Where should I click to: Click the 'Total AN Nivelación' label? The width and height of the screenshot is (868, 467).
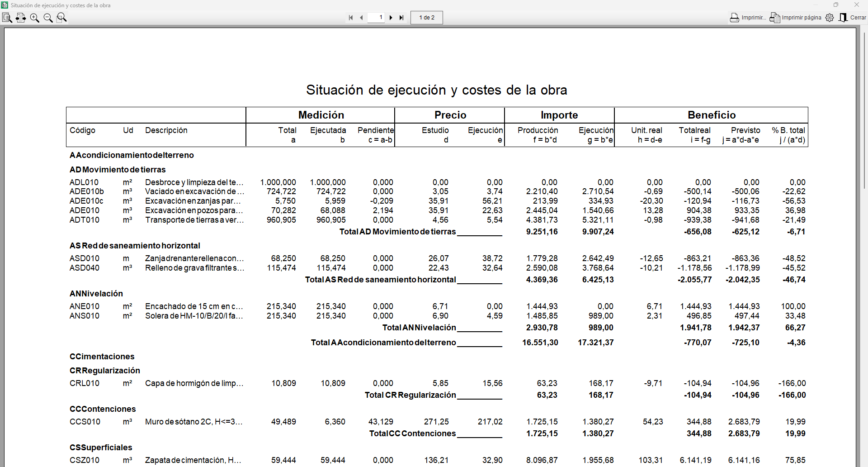pyautogui.click(x=419, y=328)
